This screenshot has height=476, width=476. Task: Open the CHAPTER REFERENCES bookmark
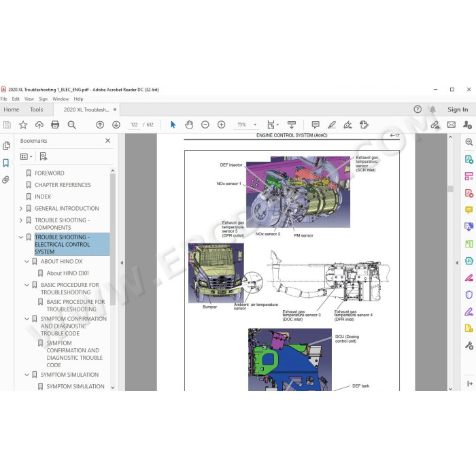63,185
